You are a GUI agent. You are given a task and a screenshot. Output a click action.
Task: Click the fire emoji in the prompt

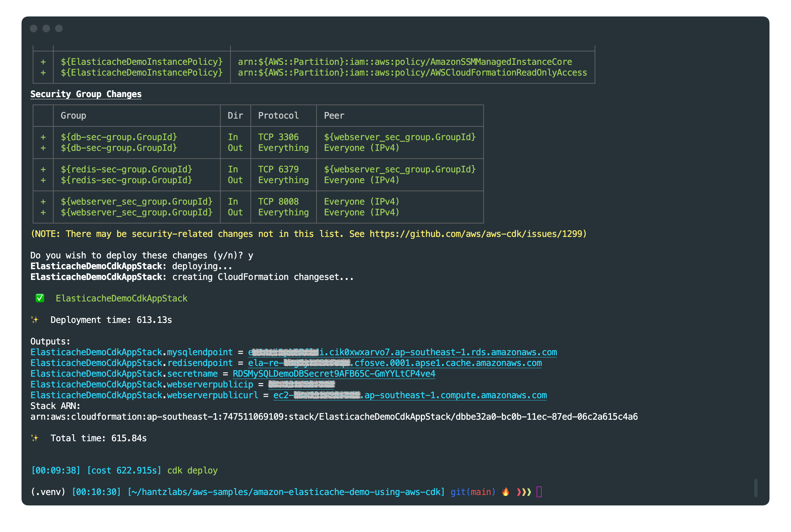pyautogui.click(x=505, y=492)
